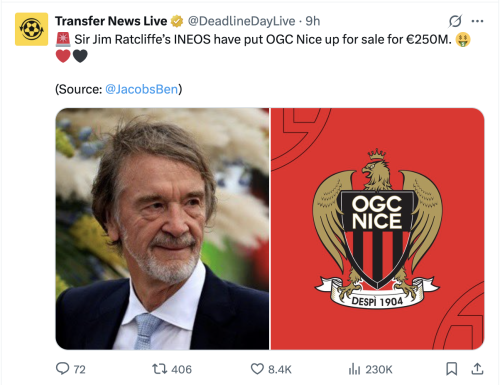Image resolution: width=500 pixels, height=385 pixels.
Task: View analytics via bar chart icon
Action: (354, 369)
